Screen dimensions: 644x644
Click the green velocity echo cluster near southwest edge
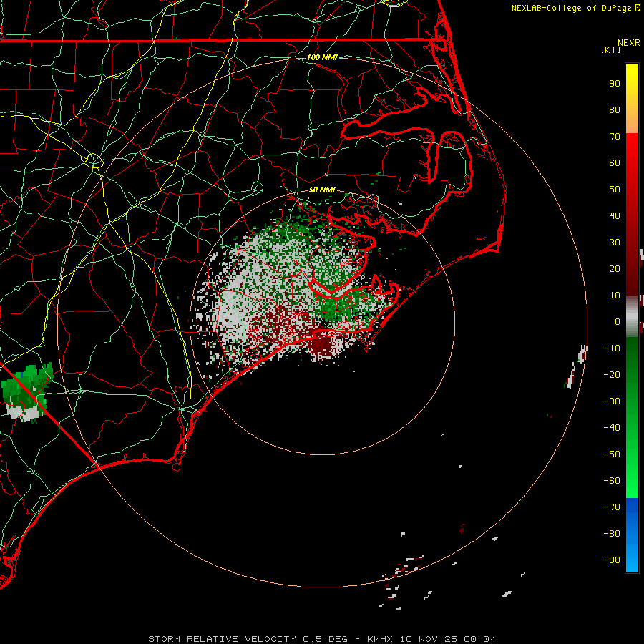tap(26, 392)
